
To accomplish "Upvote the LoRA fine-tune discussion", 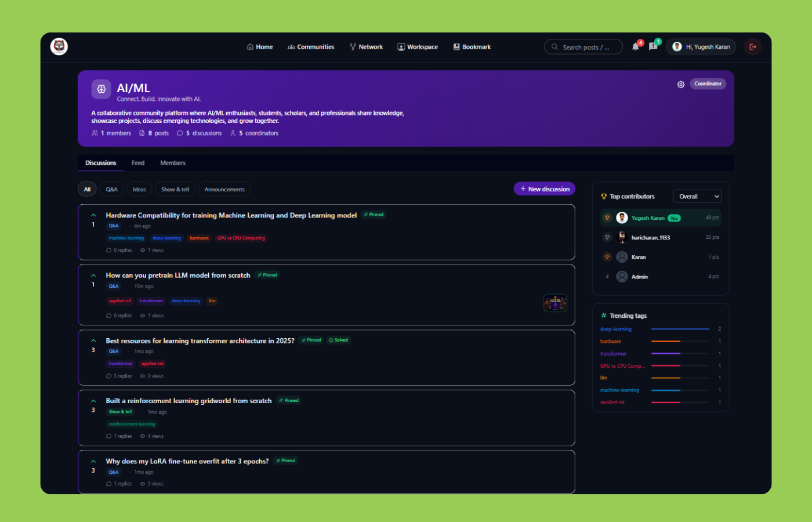I will click(x=93, y=461).
